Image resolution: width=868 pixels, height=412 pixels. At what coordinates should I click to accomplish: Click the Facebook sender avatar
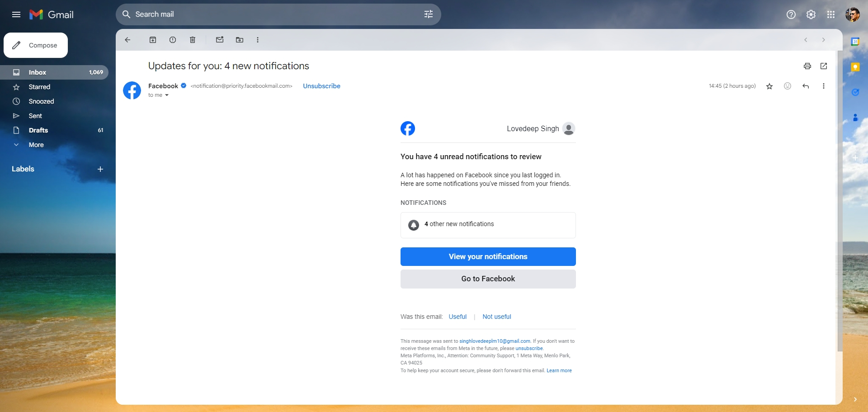click(132, 90)
